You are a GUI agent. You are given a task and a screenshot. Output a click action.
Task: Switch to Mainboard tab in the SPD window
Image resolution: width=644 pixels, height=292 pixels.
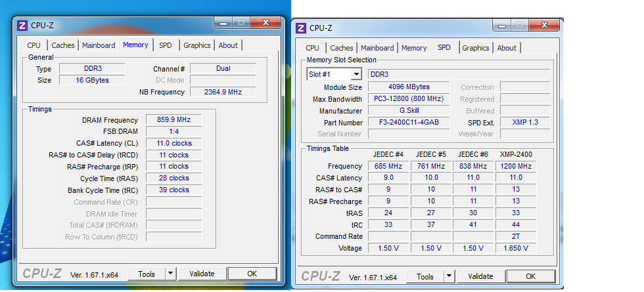(377, 47)
